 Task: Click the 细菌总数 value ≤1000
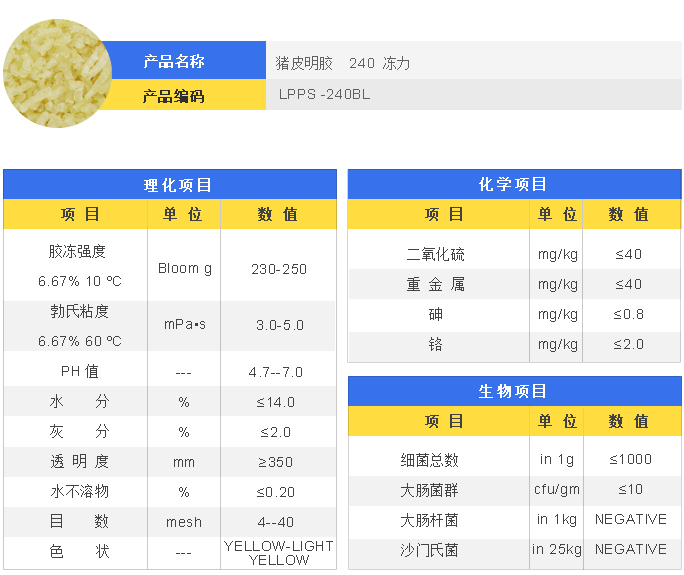pyautogui.click(x=629, y=460)
